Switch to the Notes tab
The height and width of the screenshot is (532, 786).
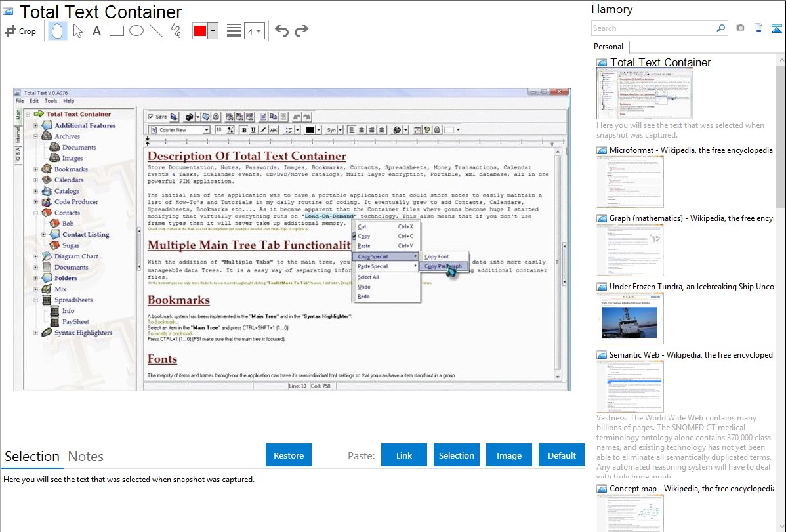coord(86,457)
